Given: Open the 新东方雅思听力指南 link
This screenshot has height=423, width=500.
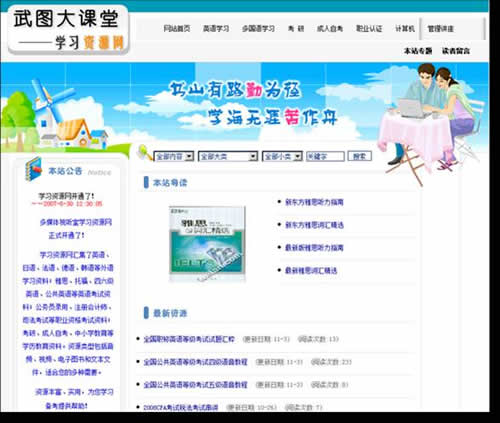Looking at the screenshot, I should (314, 202).
